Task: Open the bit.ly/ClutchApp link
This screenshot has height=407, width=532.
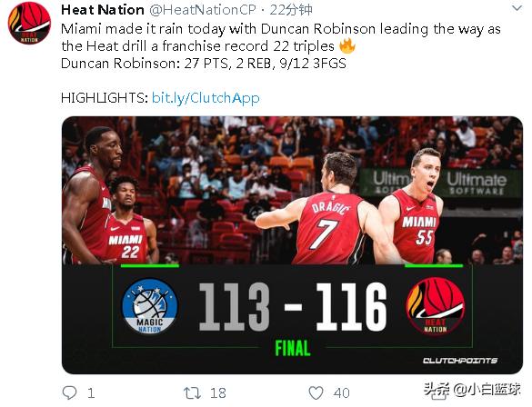Action: [206, 98]
